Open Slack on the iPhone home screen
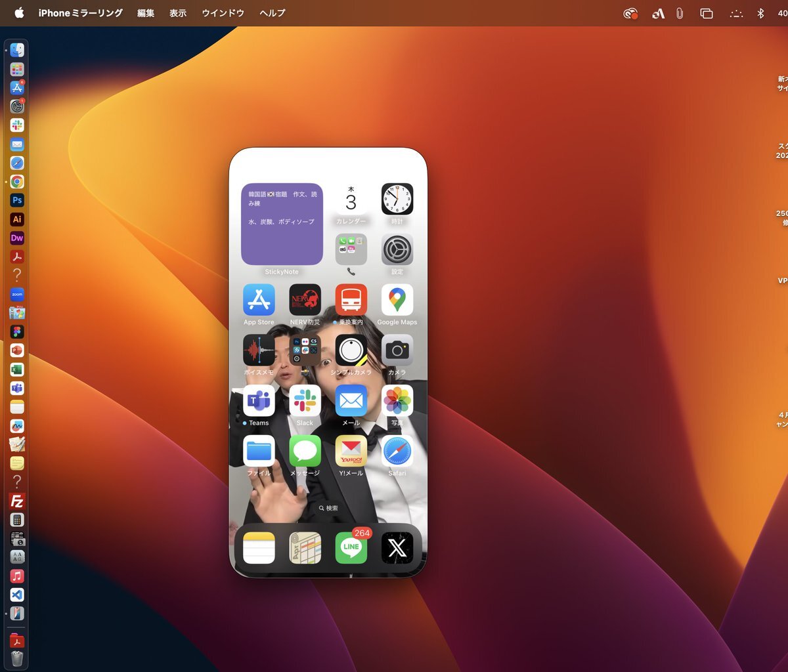 click(x=305, y=400)
